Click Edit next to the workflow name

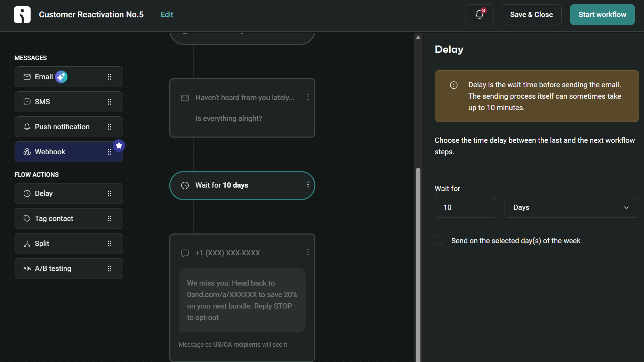click(167, 15)
